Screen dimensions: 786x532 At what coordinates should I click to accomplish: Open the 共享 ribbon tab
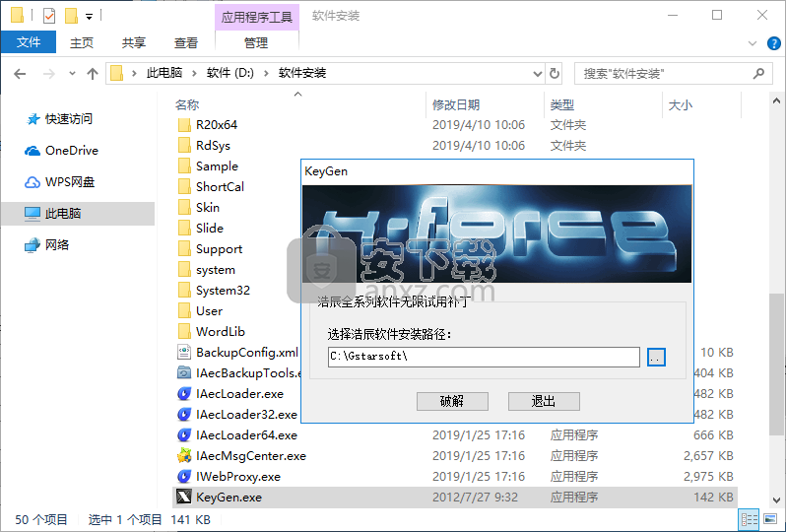[x=133, y=42]
